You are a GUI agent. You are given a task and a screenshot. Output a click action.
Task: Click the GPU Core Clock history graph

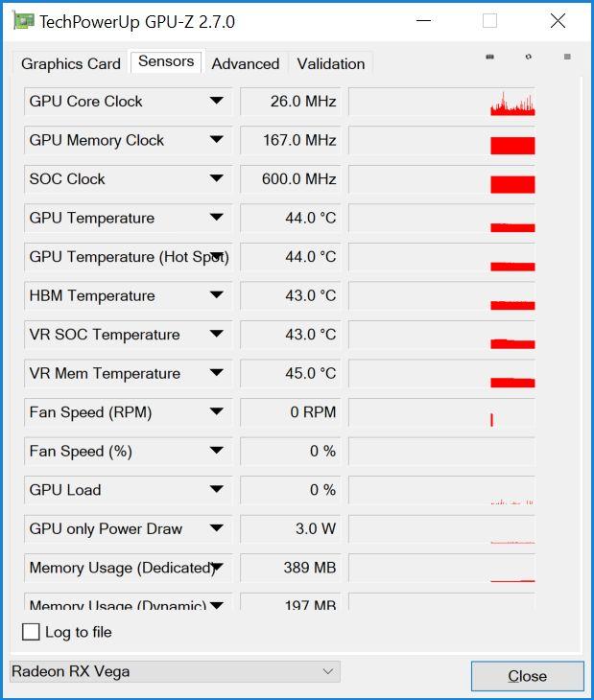click(441, 102)
